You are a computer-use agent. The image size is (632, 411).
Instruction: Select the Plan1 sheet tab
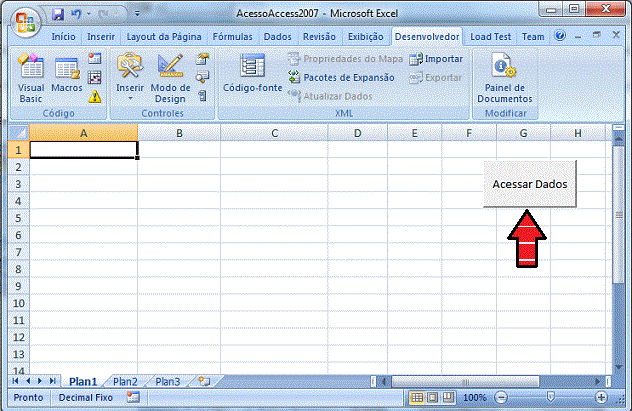(x=83, y=381)
